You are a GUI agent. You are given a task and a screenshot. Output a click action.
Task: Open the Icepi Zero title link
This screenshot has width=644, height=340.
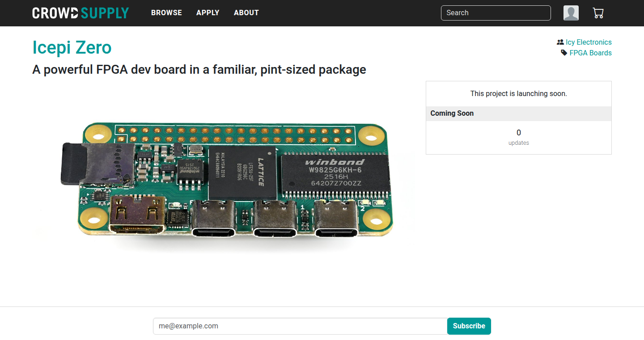click(72, 47)
